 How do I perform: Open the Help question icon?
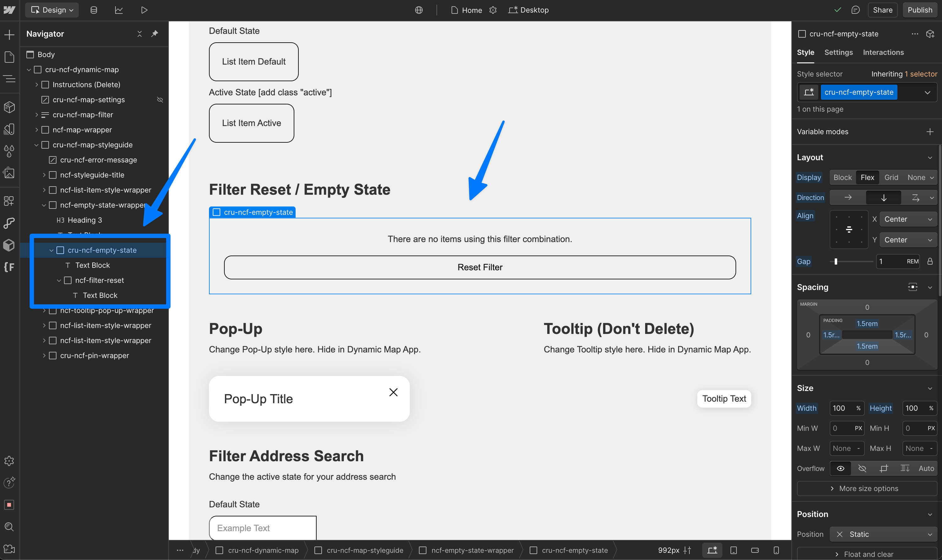(9, 482)
